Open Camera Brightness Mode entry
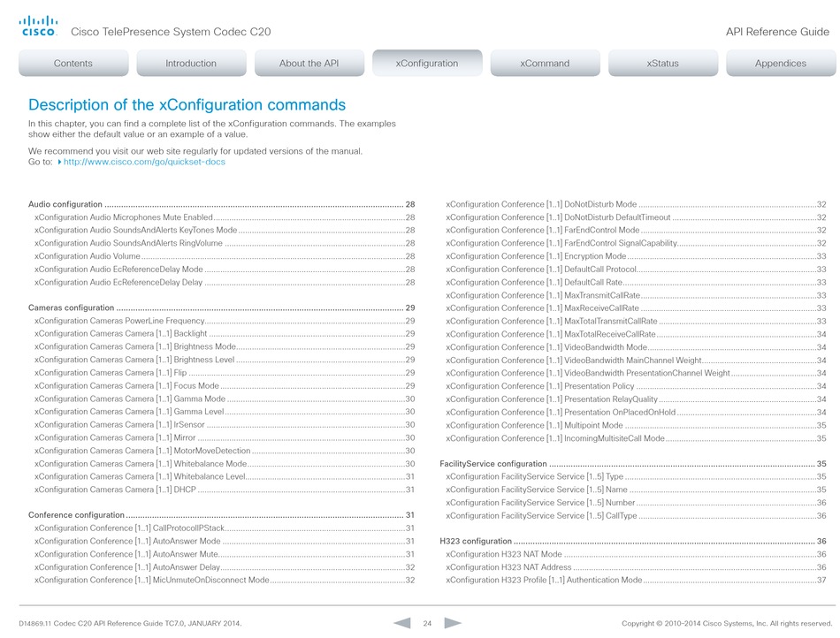The image size is (840, 638). [225, 346]
